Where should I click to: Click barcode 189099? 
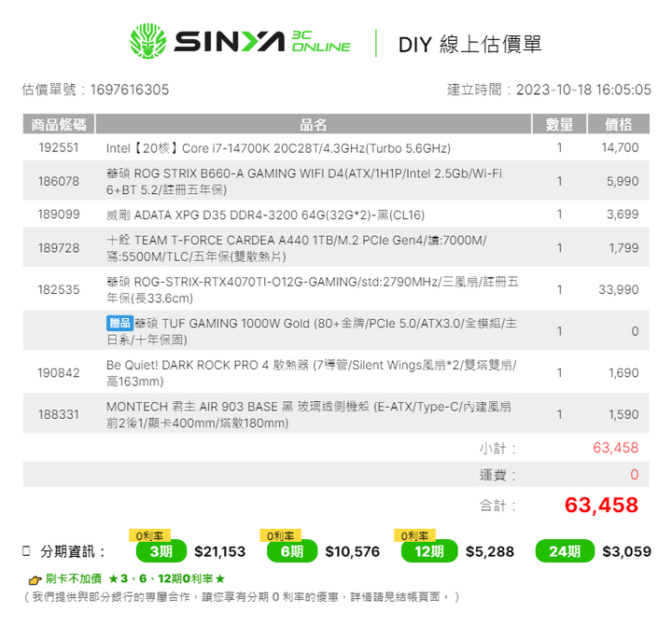[x=59, y=215]
